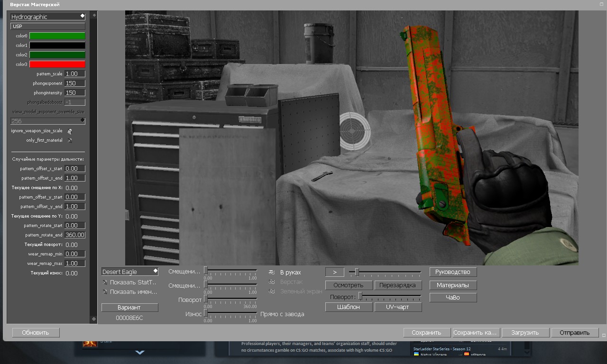Click the phongintensity value field
Viewport: 607px width, 364px height.
point(75,93)
